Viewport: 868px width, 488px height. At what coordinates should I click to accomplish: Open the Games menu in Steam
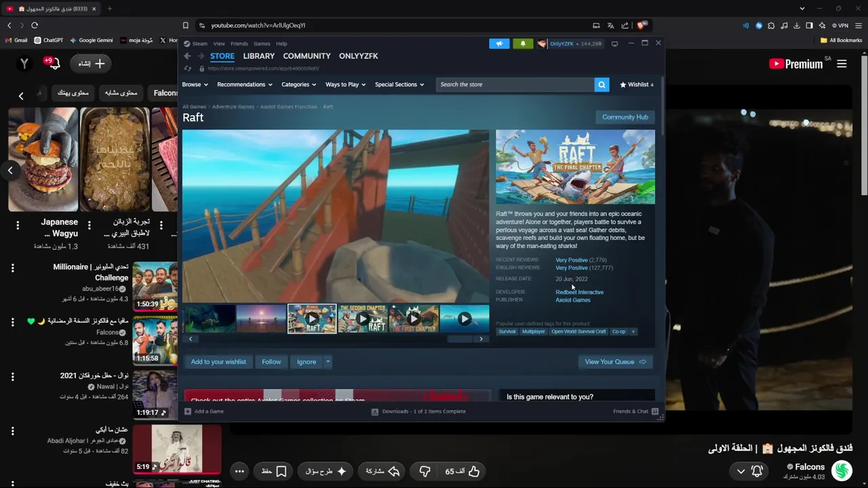262,43
